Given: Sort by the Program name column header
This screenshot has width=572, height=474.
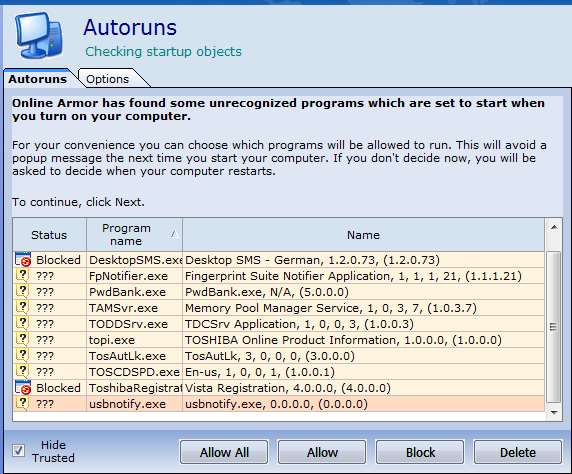Looking at the screenshot, I should point(134,235).
